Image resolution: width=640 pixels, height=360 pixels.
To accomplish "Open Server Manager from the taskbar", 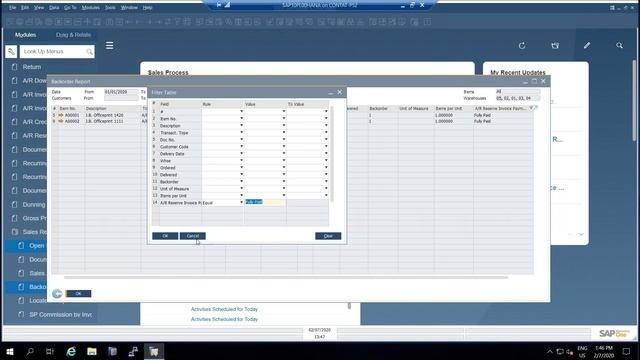I will coord(112,351).
